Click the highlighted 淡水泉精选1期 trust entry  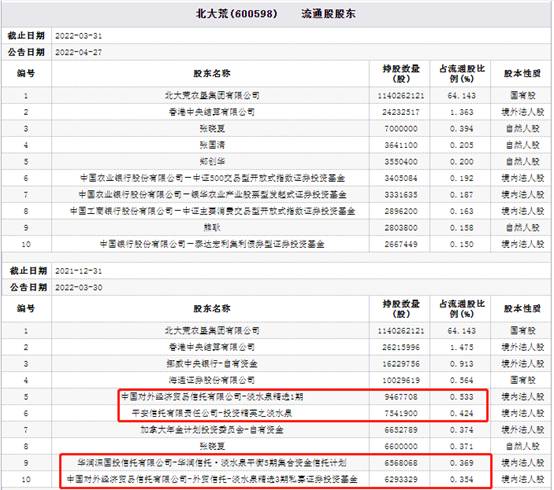(212, 397)
